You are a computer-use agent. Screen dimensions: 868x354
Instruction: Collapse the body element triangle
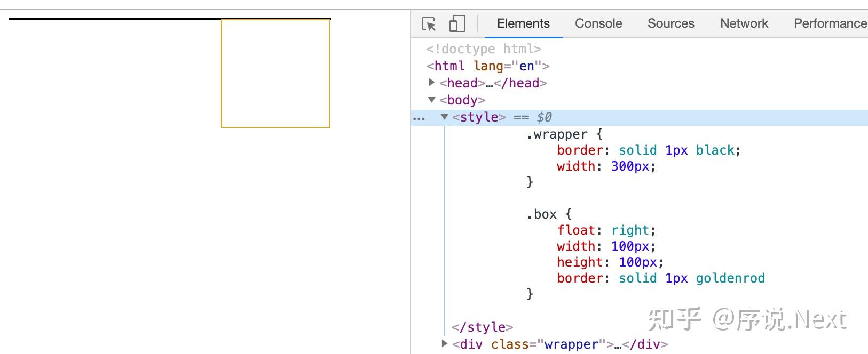click(x=432, y=100)
